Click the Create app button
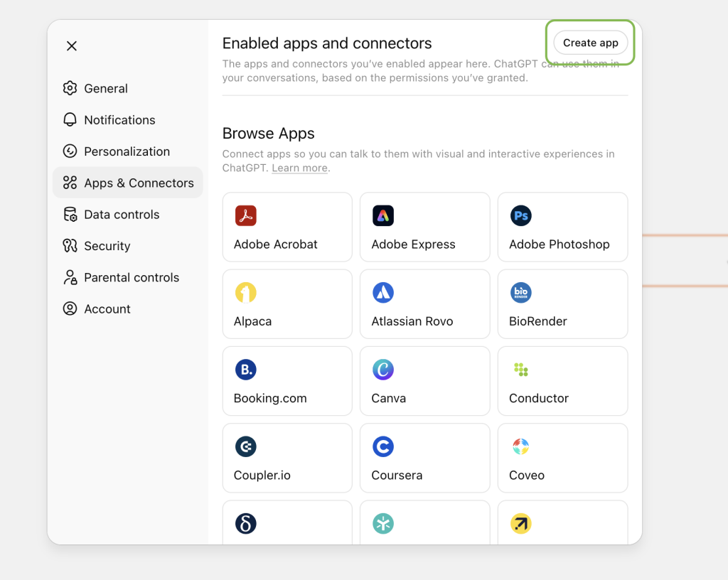Image resolution: width=728 pixels, height=580 pixels. click(590, 43)
